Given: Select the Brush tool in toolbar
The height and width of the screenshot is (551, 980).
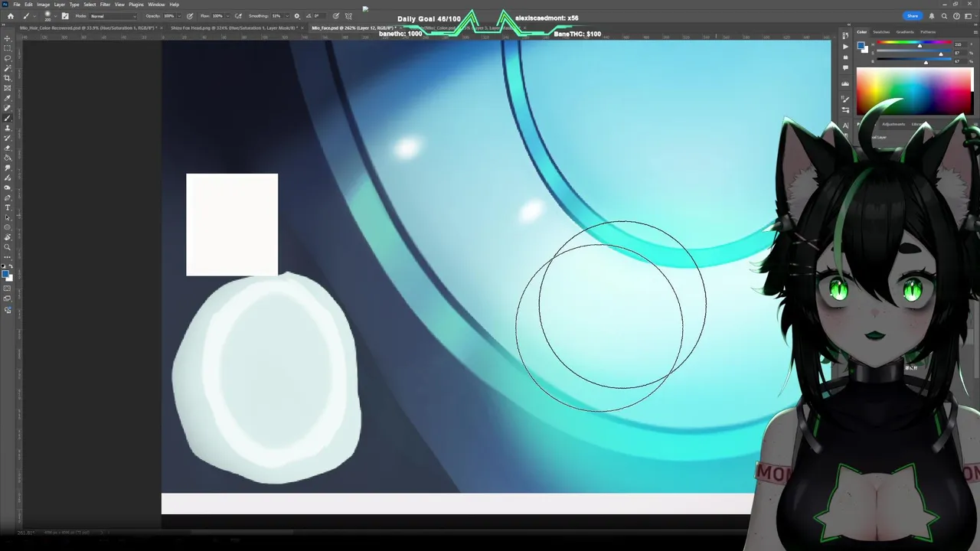Looking at the screenshot, I should click(8, 118).
